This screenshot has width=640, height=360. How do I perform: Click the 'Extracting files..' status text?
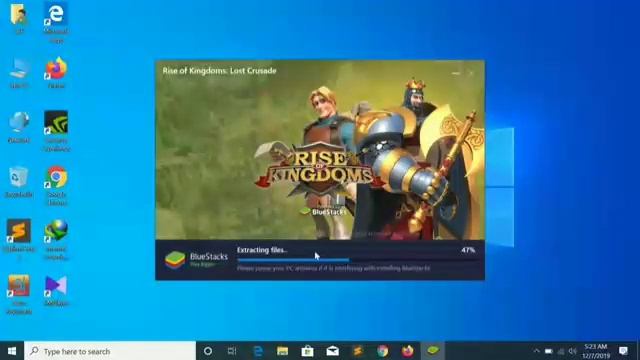click(x=262, y=250)
